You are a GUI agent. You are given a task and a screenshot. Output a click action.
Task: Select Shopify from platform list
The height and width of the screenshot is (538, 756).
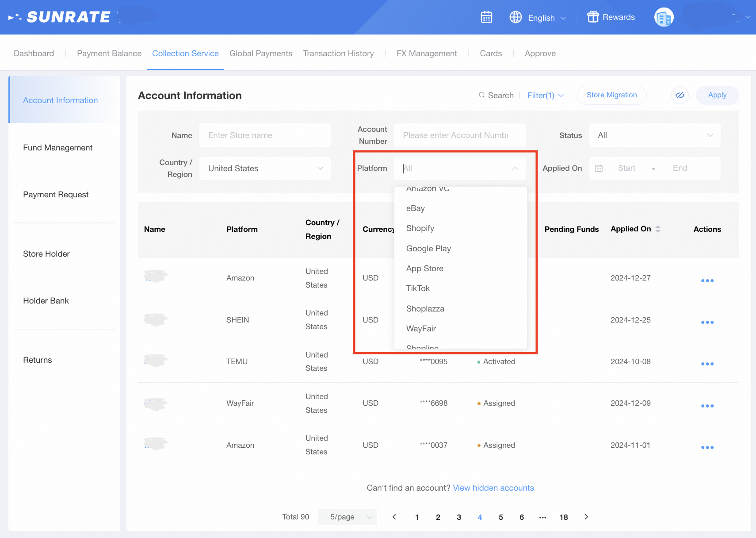click(x=420, y=228)
